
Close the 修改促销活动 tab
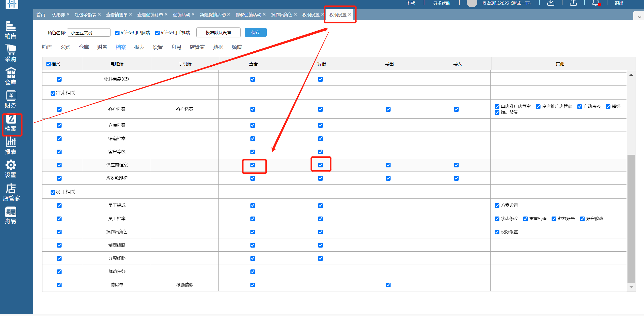coord(264,14)
